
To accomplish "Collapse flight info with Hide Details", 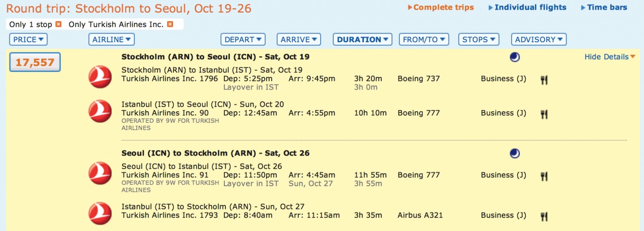I will pyautogui.click(x=609, y=57).
